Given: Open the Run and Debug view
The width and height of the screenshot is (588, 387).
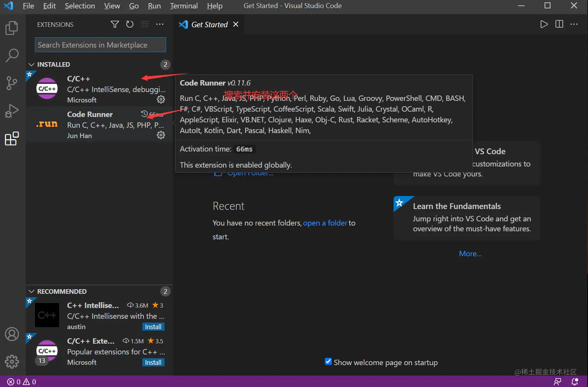Looking at the screenshot, I should coord(12,111).
